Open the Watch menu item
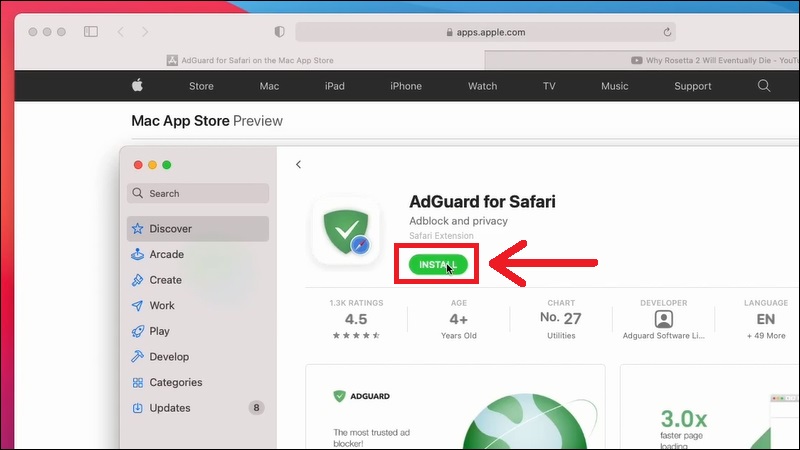Viewport: 800px width, 450px height. tap(482, 86)
